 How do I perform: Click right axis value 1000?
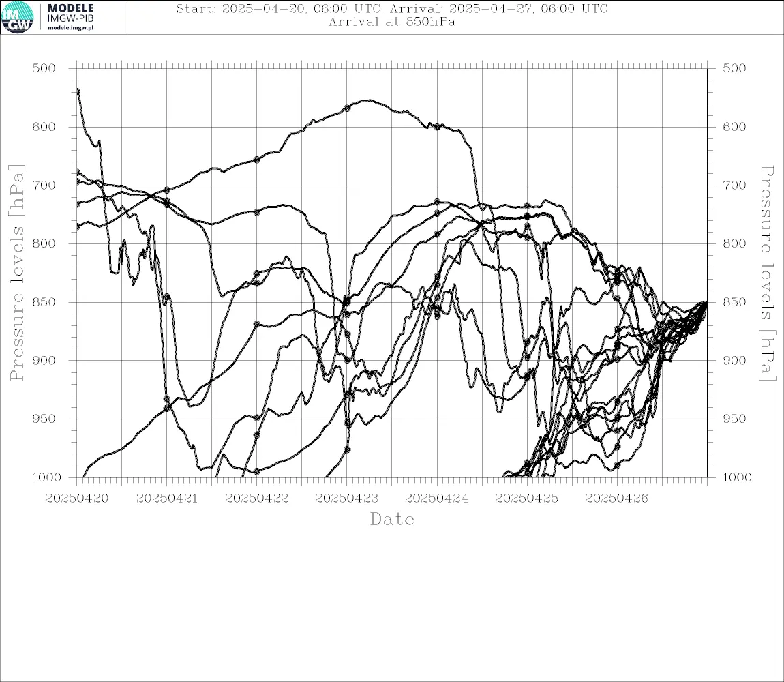[737, 477]
